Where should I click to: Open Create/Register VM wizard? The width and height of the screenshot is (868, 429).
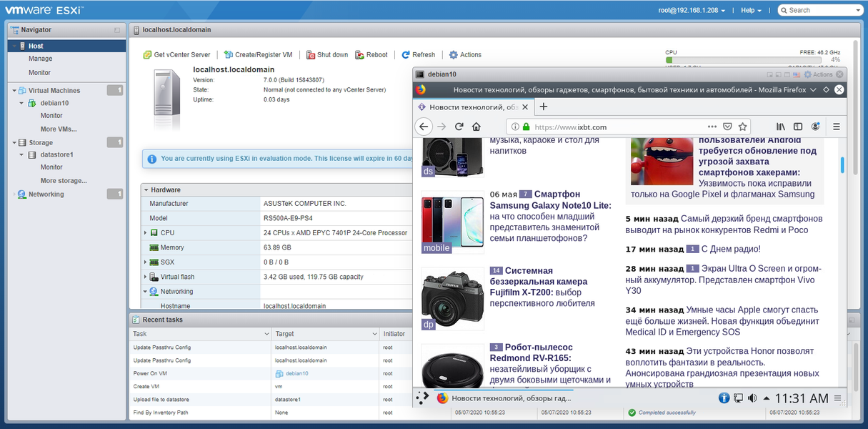258,54
